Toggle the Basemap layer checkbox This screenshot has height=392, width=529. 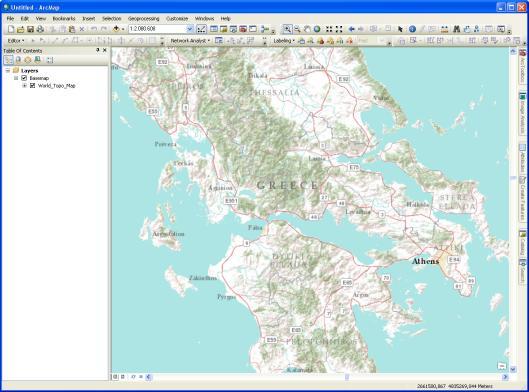coord(24,78)
